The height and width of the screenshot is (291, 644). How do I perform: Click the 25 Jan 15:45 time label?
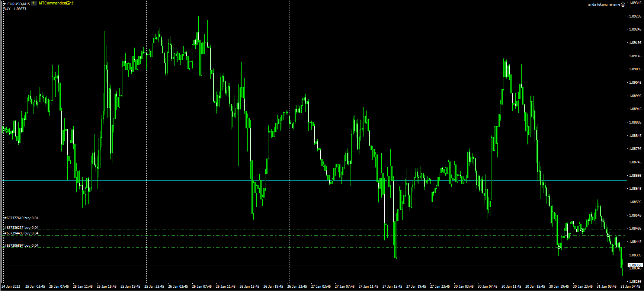(x=107, y=287)
